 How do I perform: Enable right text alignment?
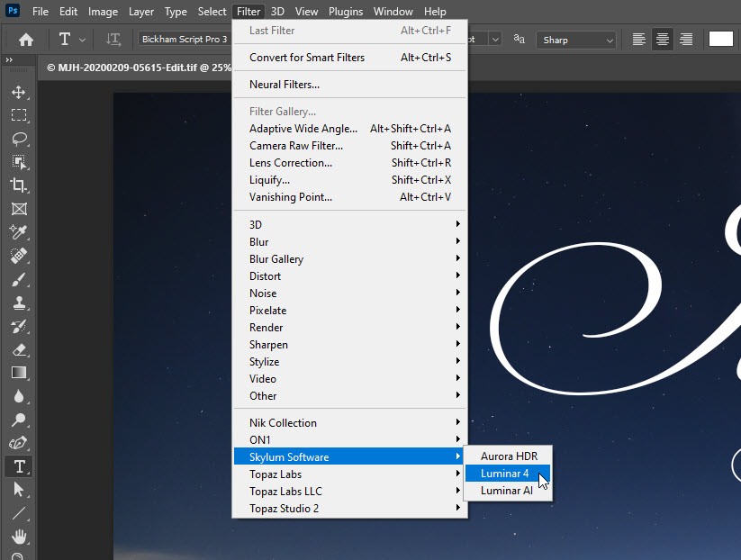point(686,39)
